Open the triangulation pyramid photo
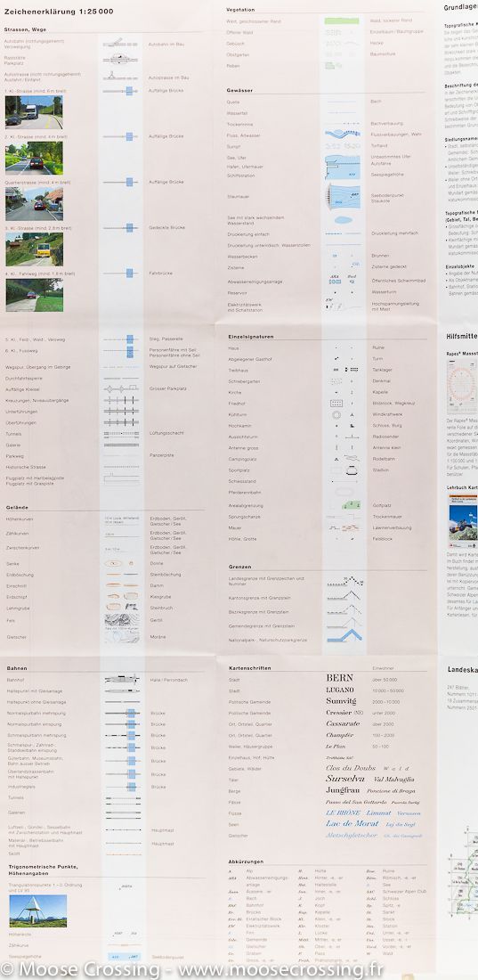The image size is (478, 980). pyautogui.click(x=37, y=911)
